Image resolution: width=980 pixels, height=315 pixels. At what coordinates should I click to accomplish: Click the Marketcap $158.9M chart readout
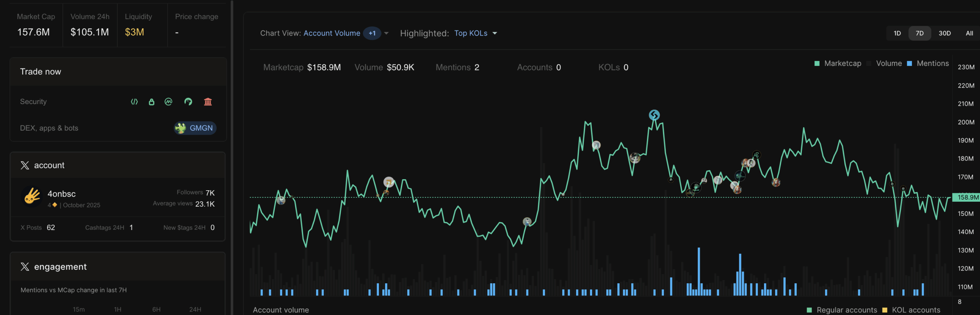[302, 67]
